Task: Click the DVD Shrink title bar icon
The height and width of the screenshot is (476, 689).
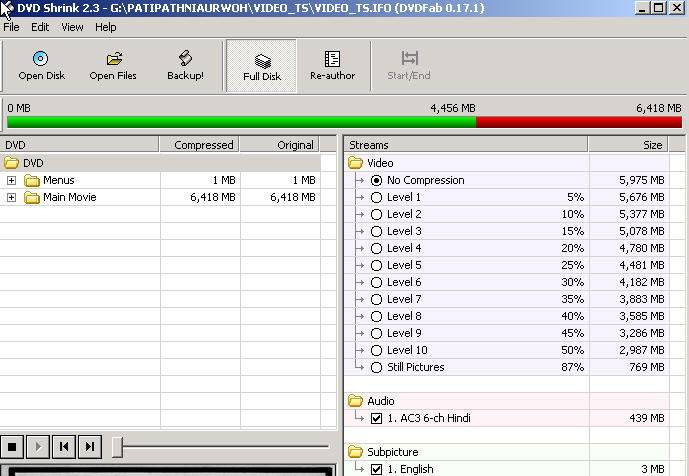Action: pos(7,9)
